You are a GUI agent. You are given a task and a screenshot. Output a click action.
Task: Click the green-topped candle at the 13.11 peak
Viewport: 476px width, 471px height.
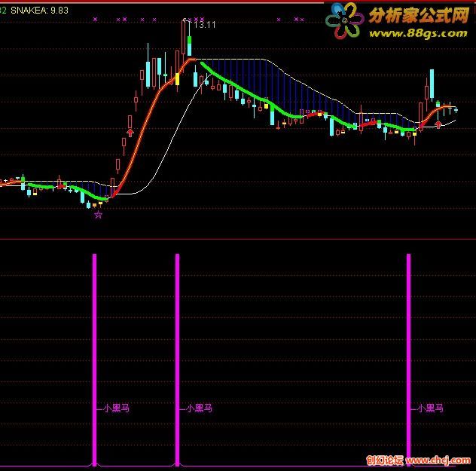coord(190,46)
